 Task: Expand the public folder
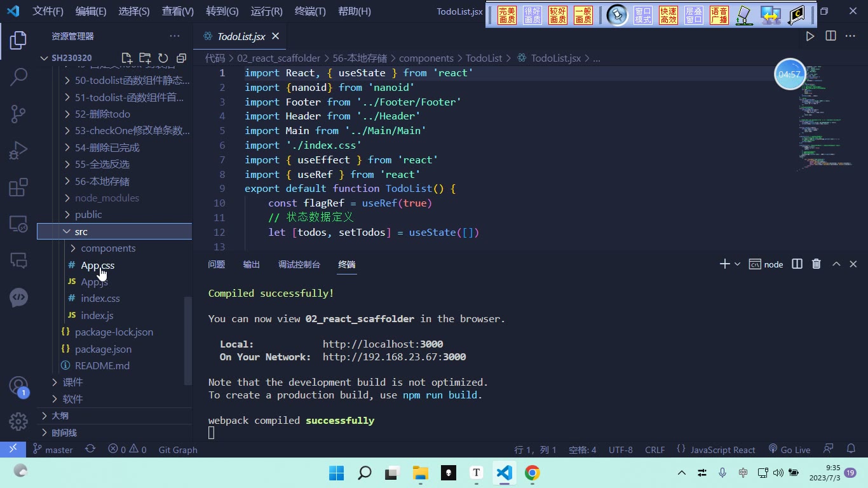[x=114, y=214]
